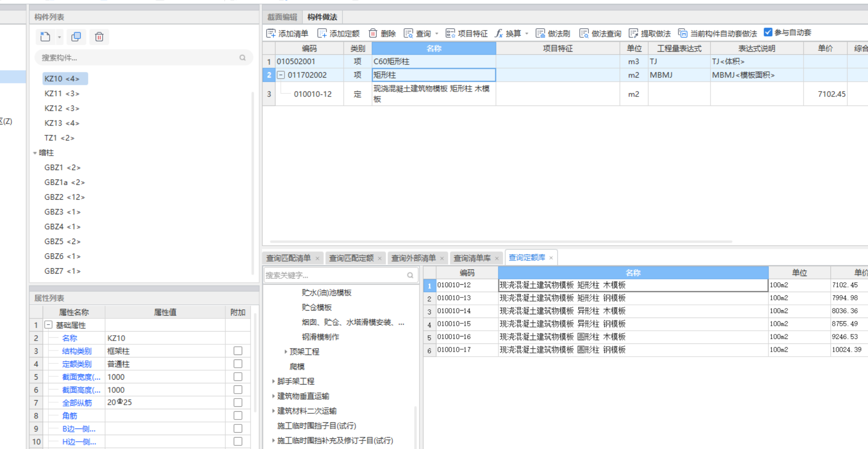Click 查询 toolbar button

(418, 33)
